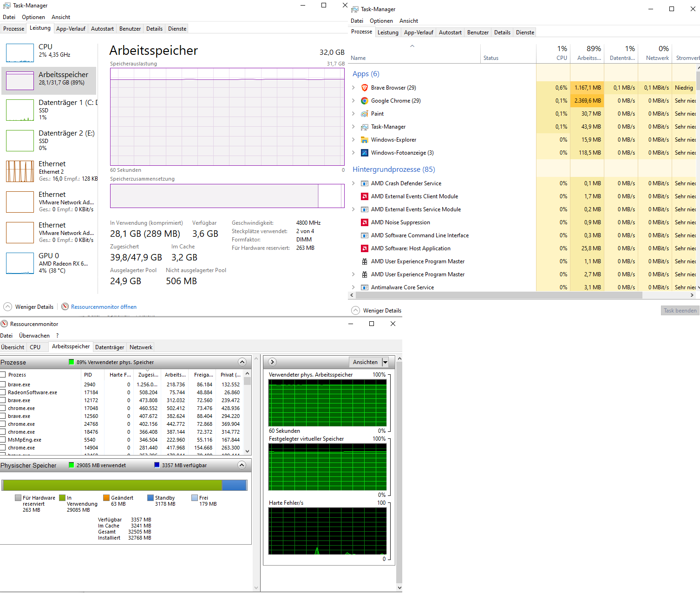Viewport: 700px width, 599px height.
Task: Click the Ressourcenmonitor öffnen icon
Action: click(x=65, y=306)
